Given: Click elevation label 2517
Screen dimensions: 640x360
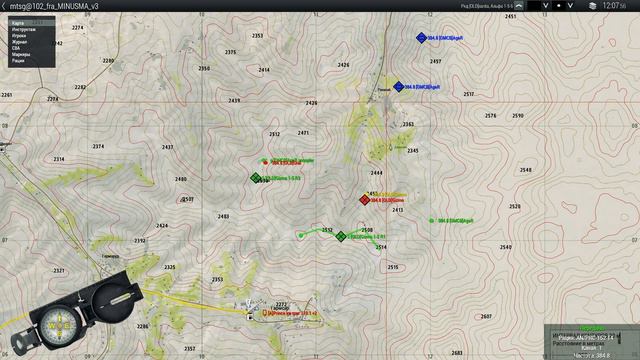Looking at the screenshot, I should click(x=469, y=94).
